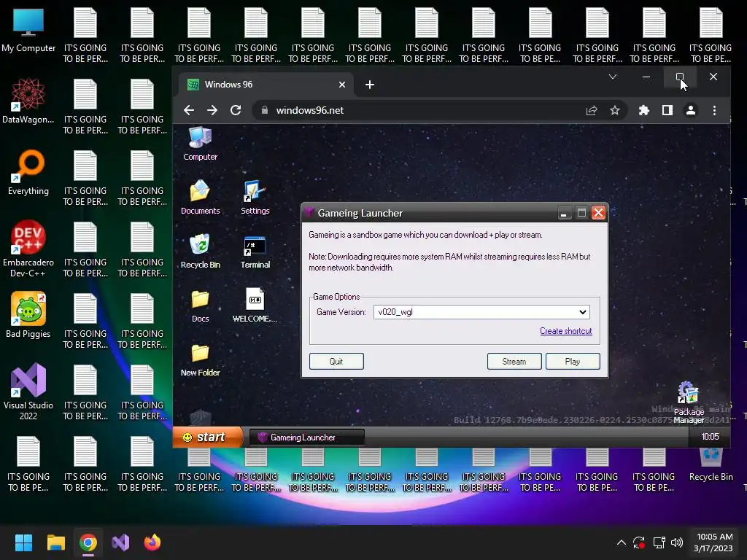Reload the windows96.net page
The image size is (747, 560).
(236, 111)
